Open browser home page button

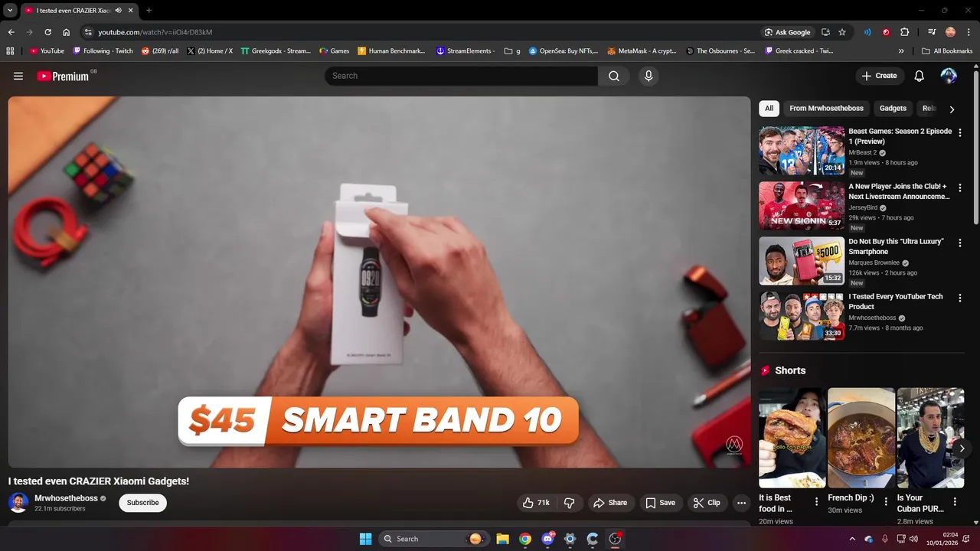[x=66, y=32]
